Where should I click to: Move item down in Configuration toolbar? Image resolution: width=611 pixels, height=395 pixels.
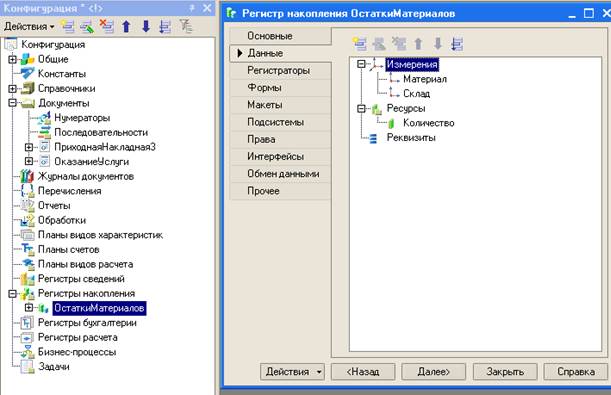pos(146,26)
